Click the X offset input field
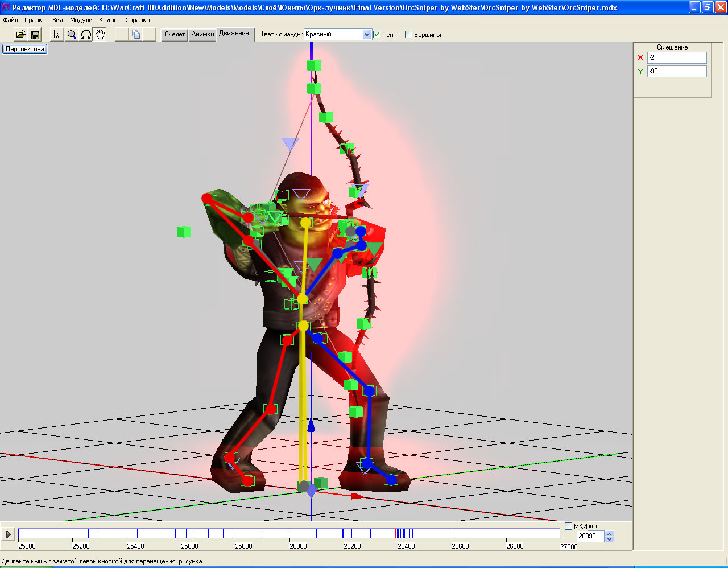 coord(676,57)
